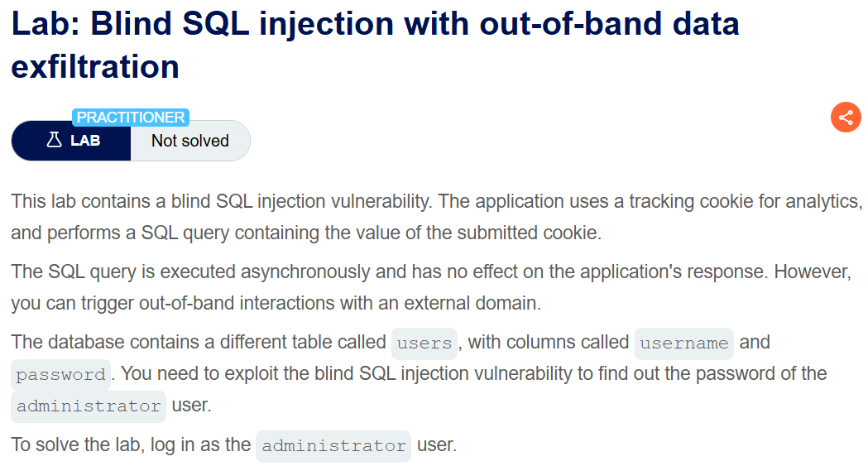868x466 pixels.
Task: Click the Blind SQL injection lab title
Action: [376, 45]
